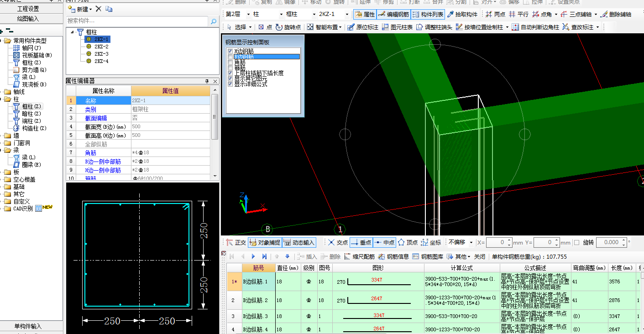The width and height of the screenshot is (644, 334).
Task: Click the 搜索构件 search field
Action: [137, 21]
